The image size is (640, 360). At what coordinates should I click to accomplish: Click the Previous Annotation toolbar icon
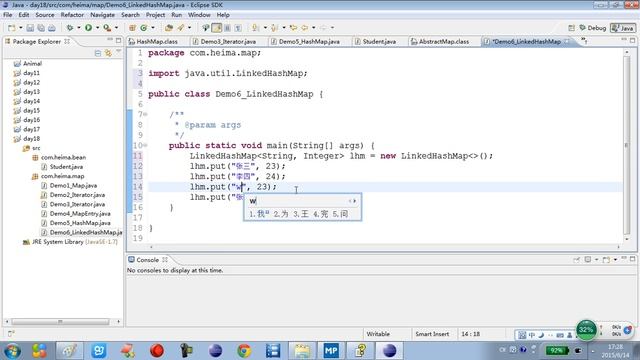tap(274, 28)
